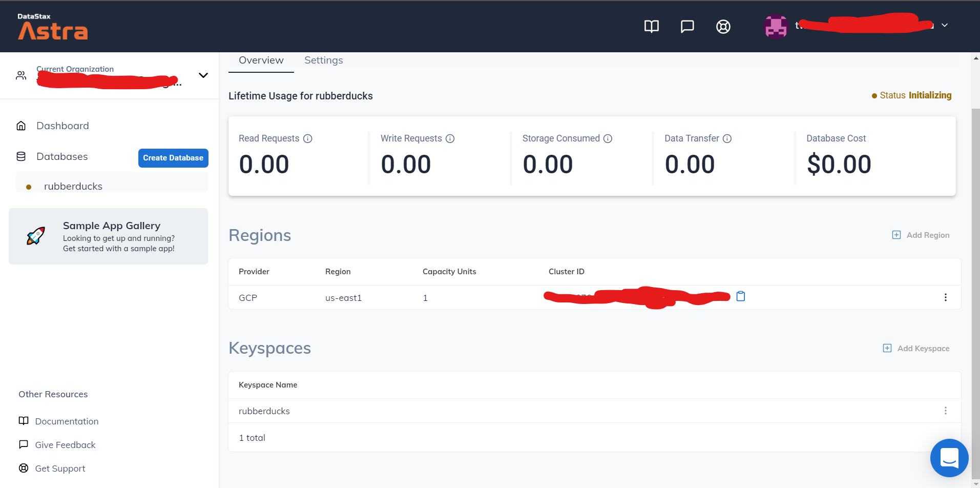Click the Create Database button
980x488 pixels.
173,158
